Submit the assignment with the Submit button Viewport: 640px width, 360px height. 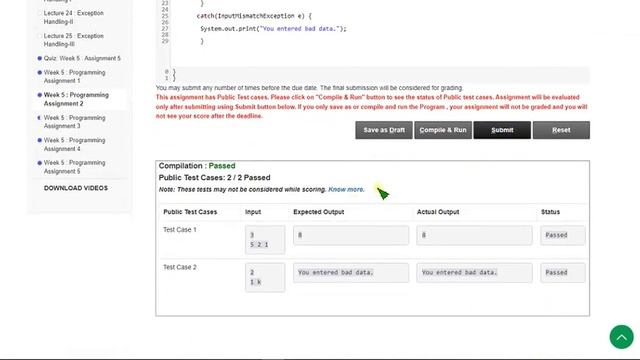502,130
